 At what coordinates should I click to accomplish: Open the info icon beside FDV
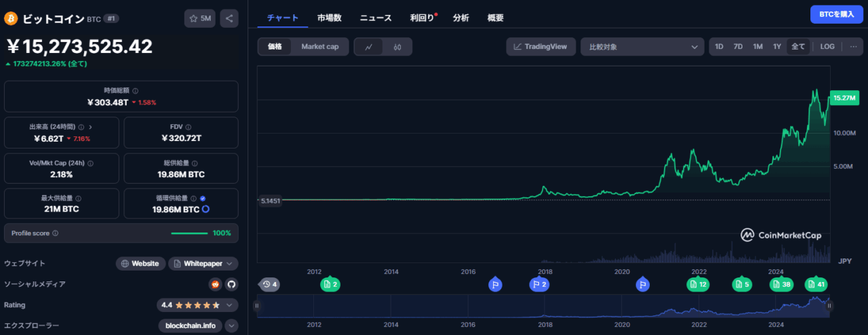coord(188,127)
